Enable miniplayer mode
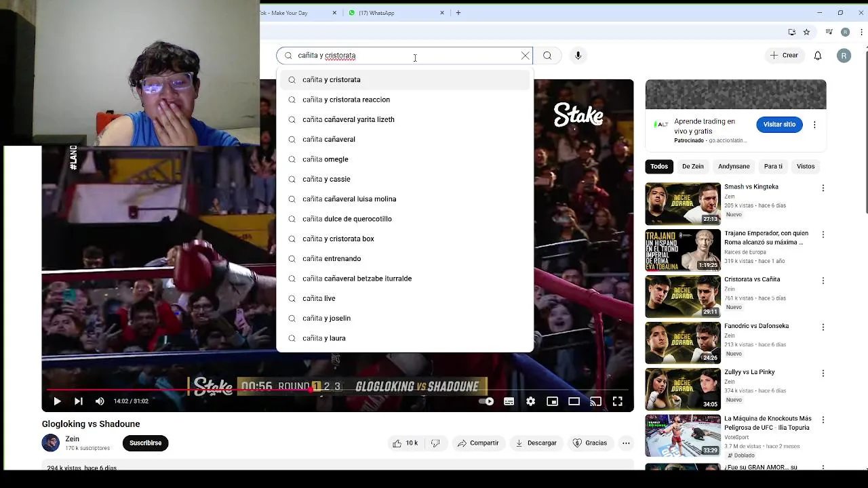Screen dimensions: 868x488 tap(552, 401)
